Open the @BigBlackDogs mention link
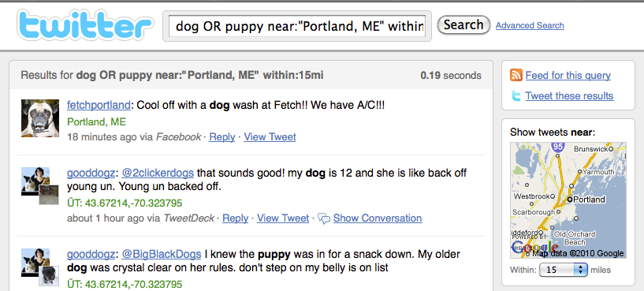Viewport: 644px width, 291px height. pyautogui.click(x=162, y=254)
